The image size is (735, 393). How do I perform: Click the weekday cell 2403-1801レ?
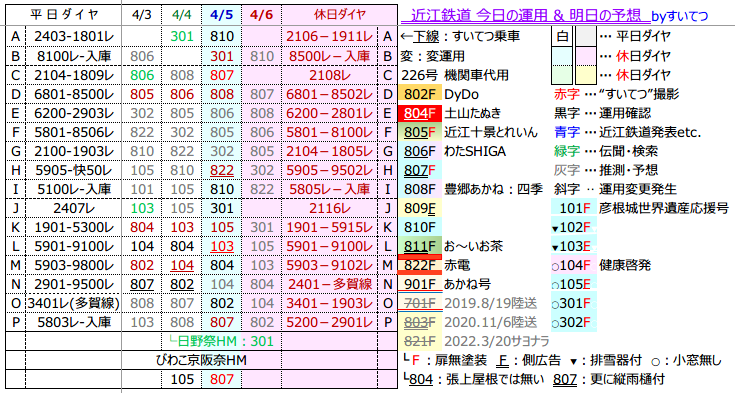(x=74, y=37)
